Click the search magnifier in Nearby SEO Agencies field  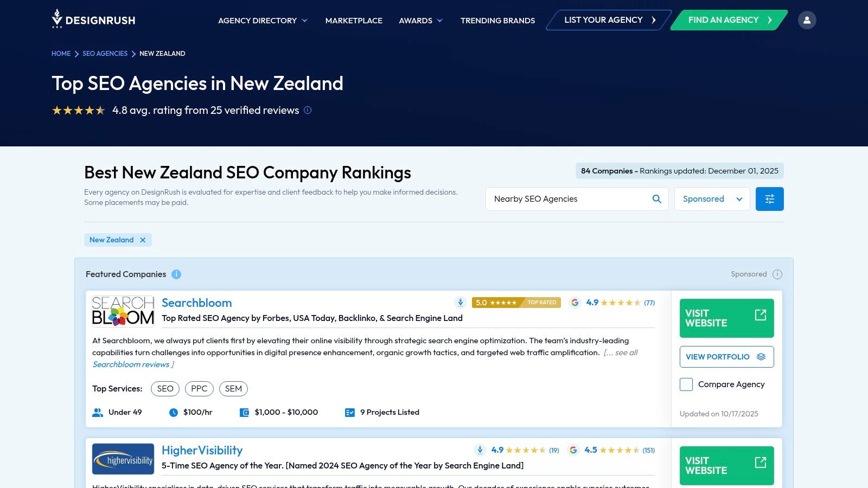[656, 199]
